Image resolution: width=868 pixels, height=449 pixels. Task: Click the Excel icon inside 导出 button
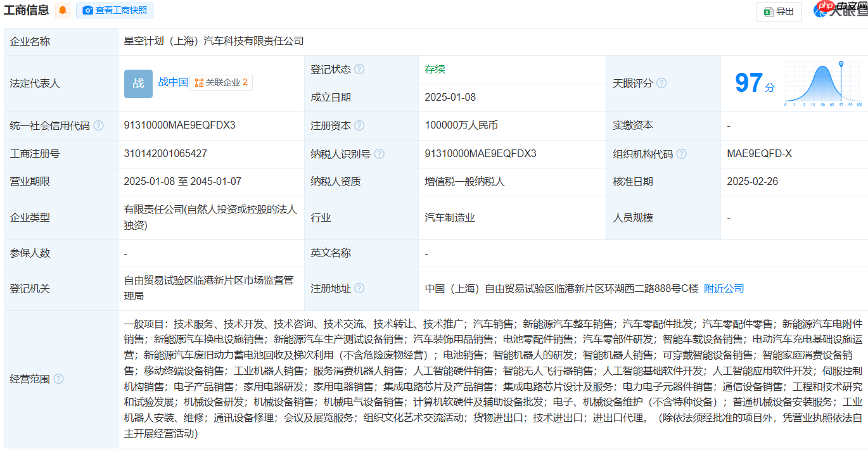pyautogui.click(x=769, y=11)
